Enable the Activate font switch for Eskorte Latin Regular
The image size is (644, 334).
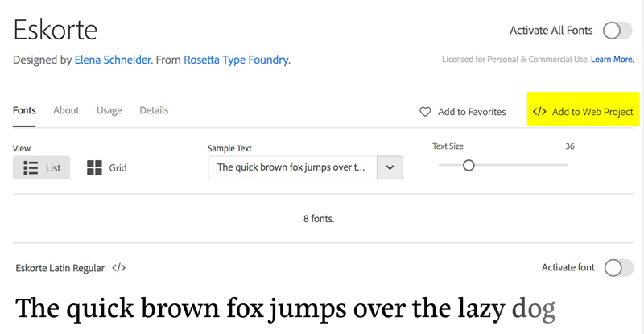[x=618, y=268]
